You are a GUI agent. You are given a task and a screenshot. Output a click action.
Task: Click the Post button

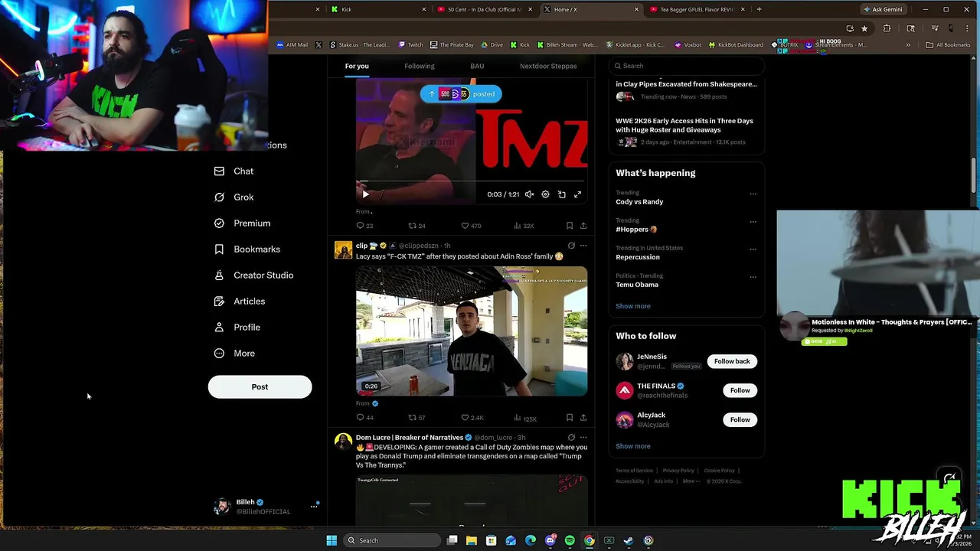(x=260, y=386)
